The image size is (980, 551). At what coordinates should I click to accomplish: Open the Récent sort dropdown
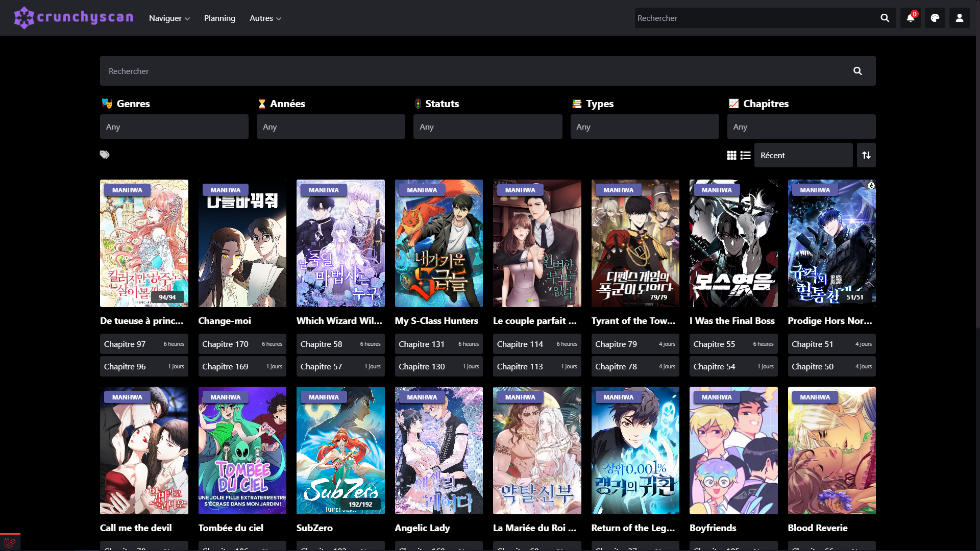pos(803,155)
